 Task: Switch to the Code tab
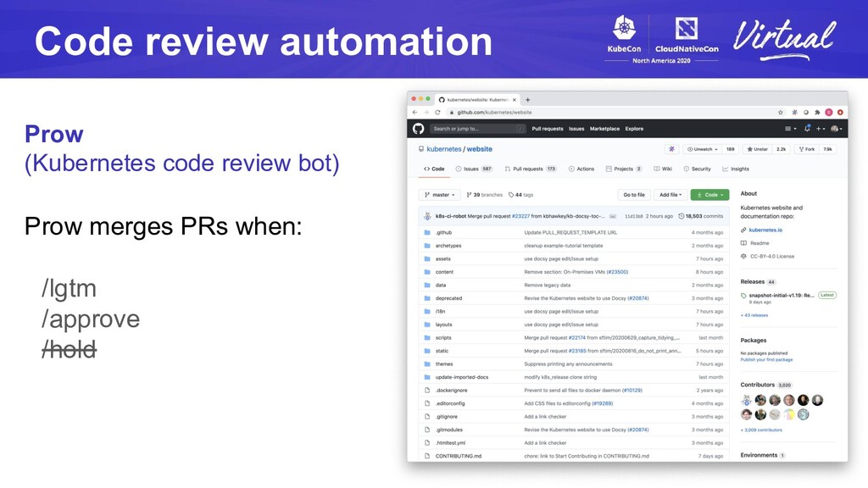tap(434, 169)
